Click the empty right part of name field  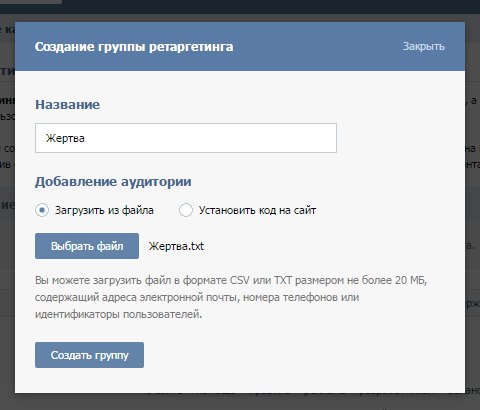pos(233,138)
